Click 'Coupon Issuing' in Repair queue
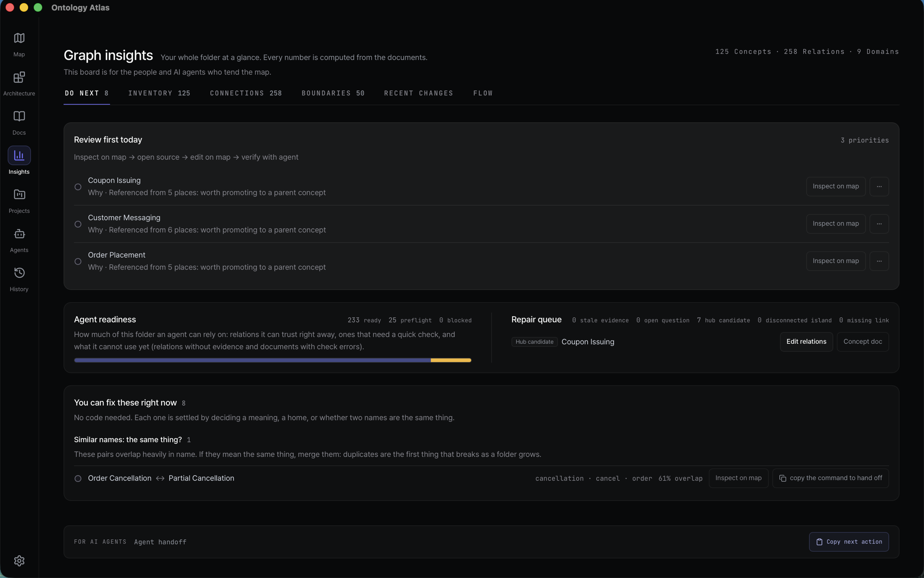The image size is (924, 578). 588,342
